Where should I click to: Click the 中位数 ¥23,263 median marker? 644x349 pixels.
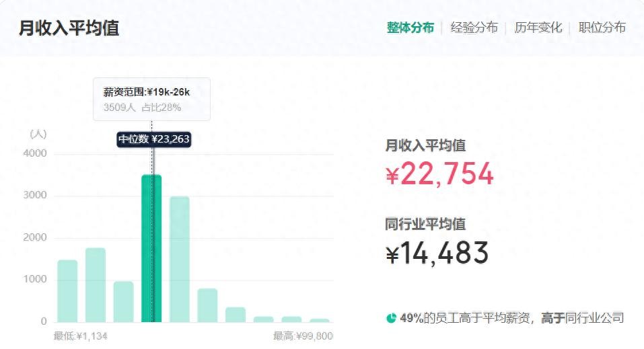pos(155,140)
